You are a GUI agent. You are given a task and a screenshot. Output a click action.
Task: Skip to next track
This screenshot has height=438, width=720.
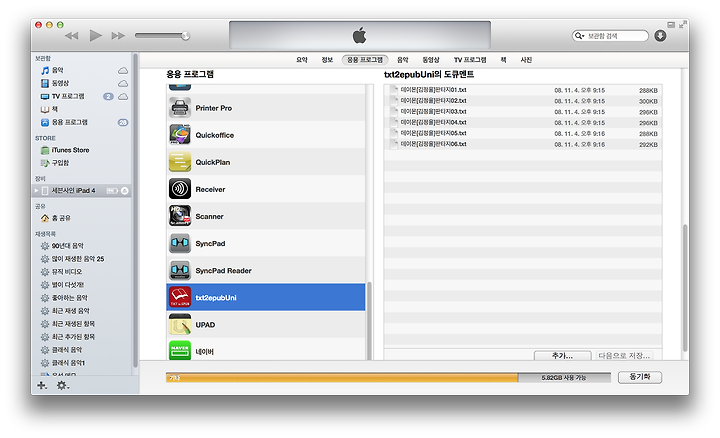coord(118,35)
